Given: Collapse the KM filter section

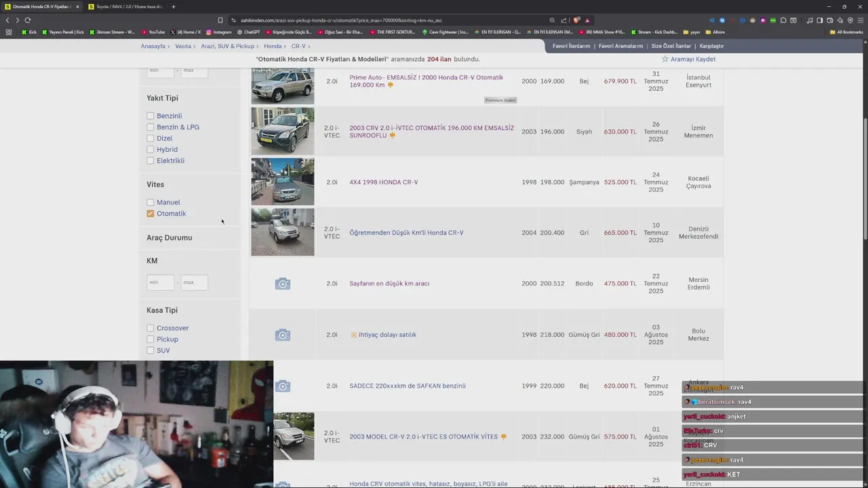Looking at the screenshot, I should (152, 261).
